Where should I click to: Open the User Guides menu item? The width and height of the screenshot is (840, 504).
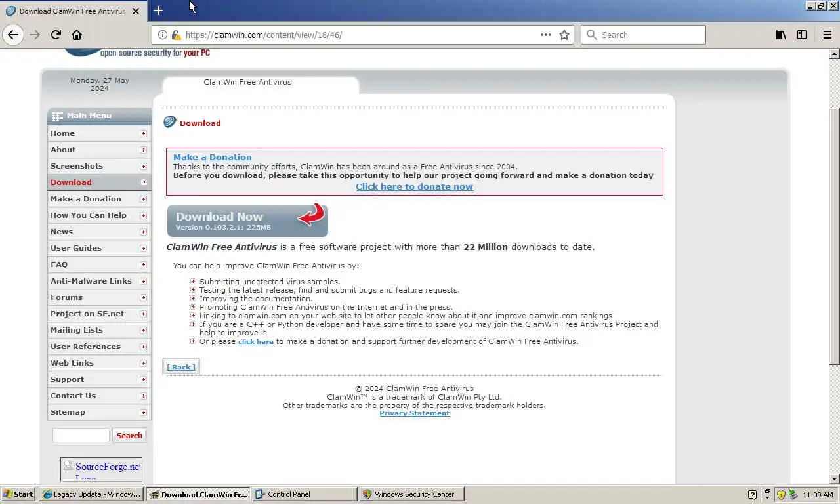coord(99,248)
